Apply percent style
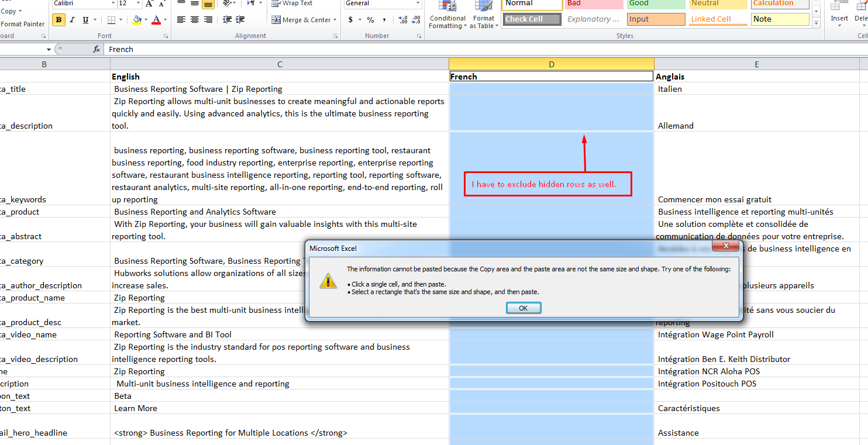The width and height of the screenshot is (868, 445). (x=370, y=20)
